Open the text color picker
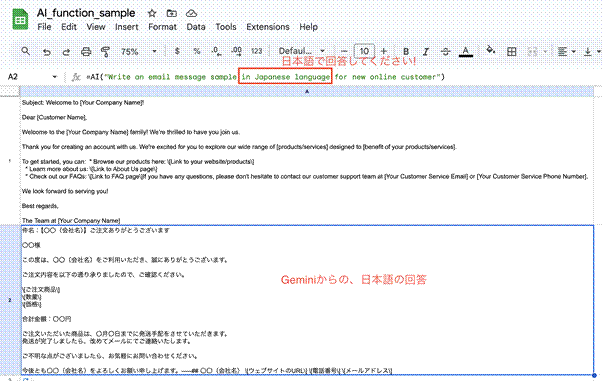 tap(466, 51)
